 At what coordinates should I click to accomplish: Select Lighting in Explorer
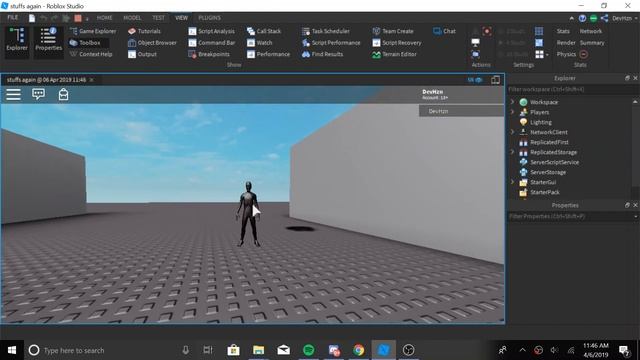point(541,122)
